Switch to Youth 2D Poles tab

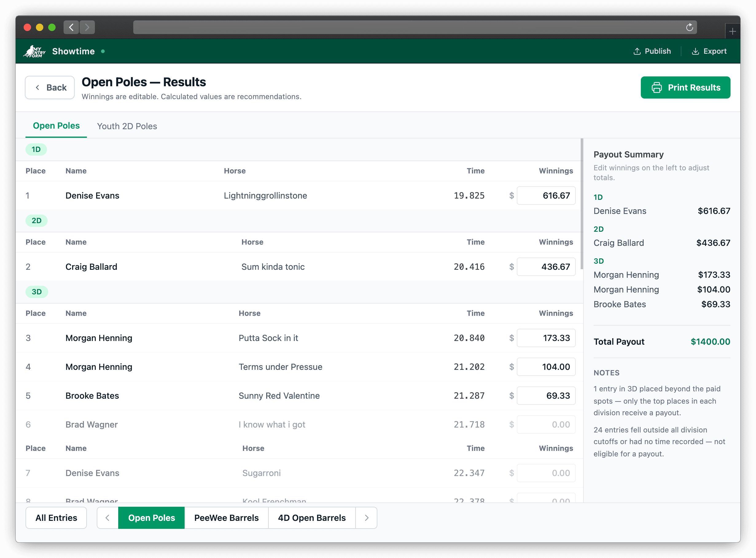click(127, 126)
